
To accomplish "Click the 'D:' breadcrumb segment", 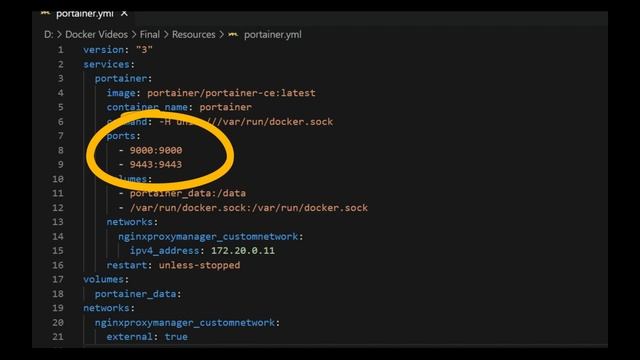I will tap(49, 35).
